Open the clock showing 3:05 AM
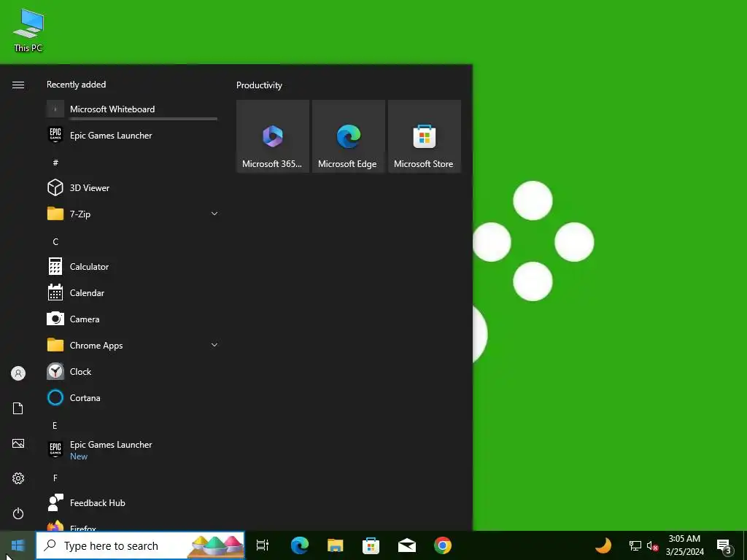The image size is (747, 560). coord(684,545)
